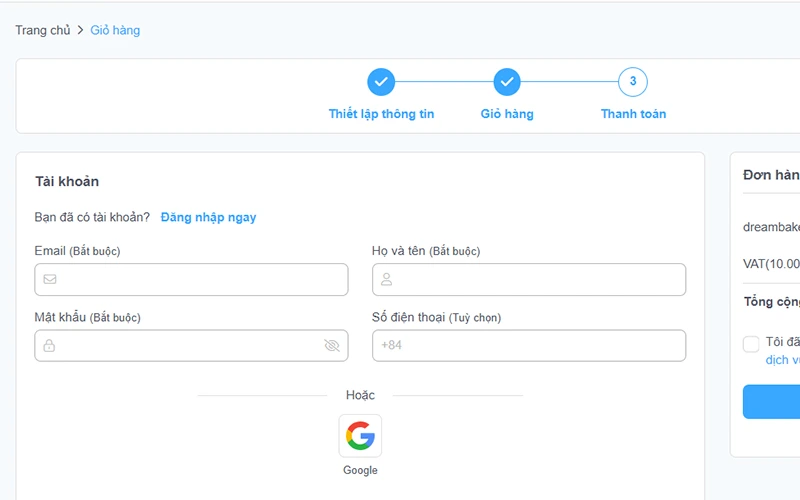Toggle password visibility eye icon

(x=332, y=345)
